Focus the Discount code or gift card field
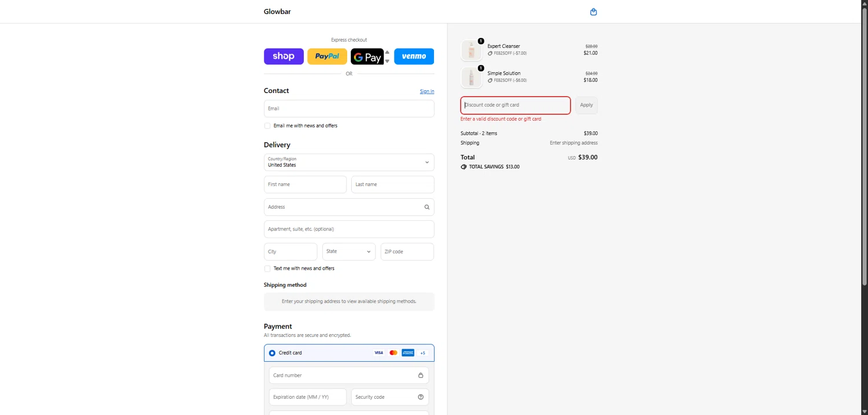 [516, 105]
